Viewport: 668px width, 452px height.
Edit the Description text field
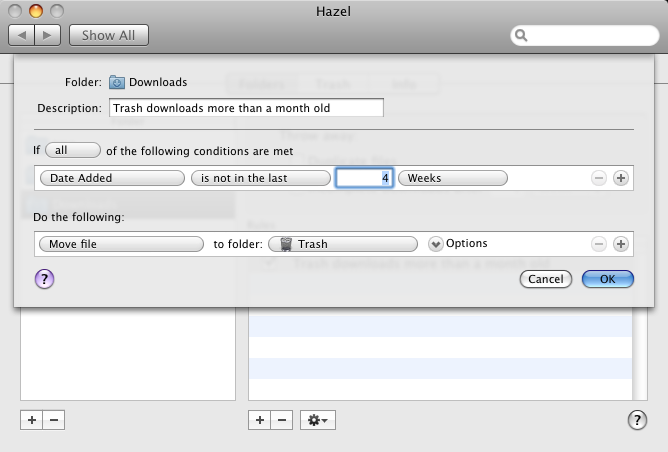246,108
